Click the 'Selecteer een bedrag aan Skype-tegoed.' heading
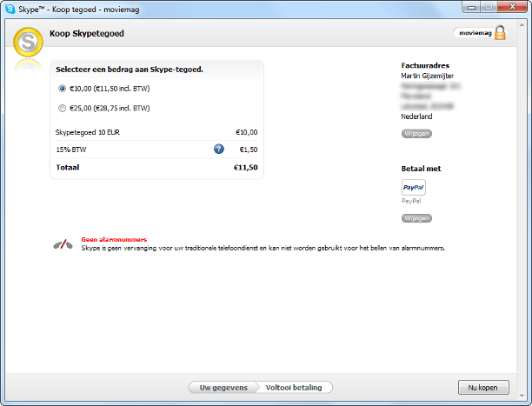 pyautogui.click(x=130, y=70)
